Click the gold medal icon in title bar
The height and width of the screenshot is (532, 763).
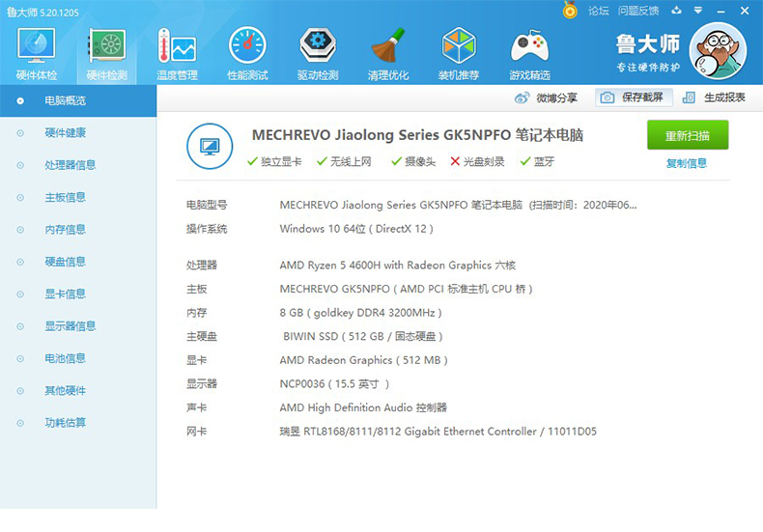click(x=570, y=11)
